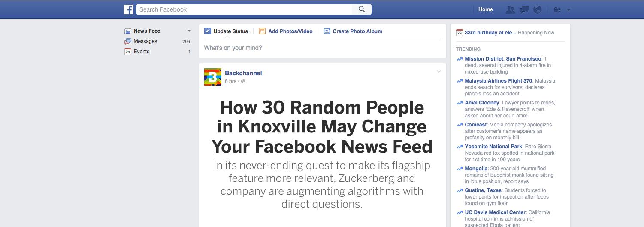Open the Messages chat-bubbles icon in top bar
644x227 pixels.
pyautogui.click(x=524, y=9)
